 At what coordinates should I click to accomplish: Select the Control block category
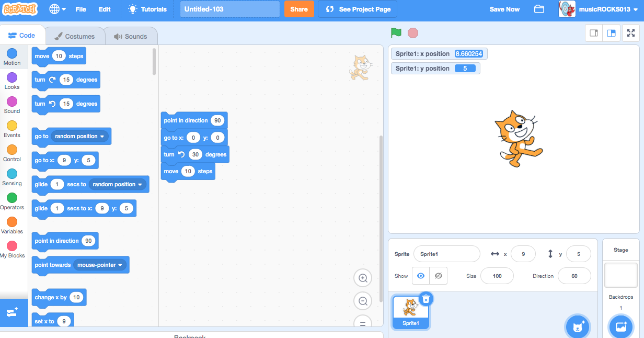click(12, 153)
